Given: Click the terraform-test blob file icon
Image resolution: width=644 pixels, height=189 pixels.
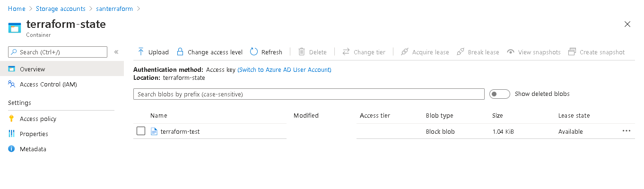Looking at the screenshot, I should coord(154,131).
